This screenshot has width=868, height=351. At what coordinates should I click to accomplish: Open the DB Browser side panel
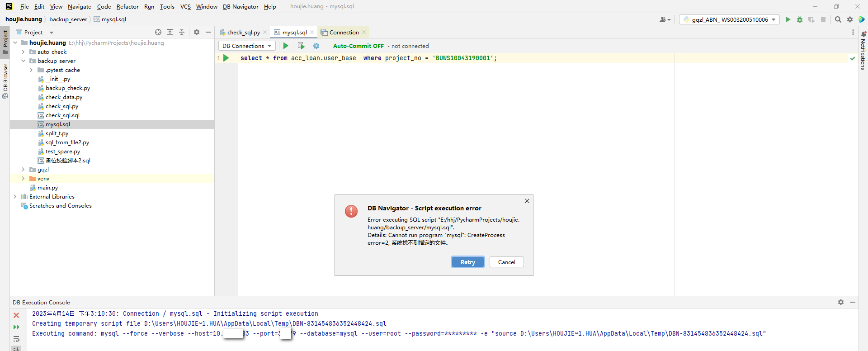click(x=5, y=81)
